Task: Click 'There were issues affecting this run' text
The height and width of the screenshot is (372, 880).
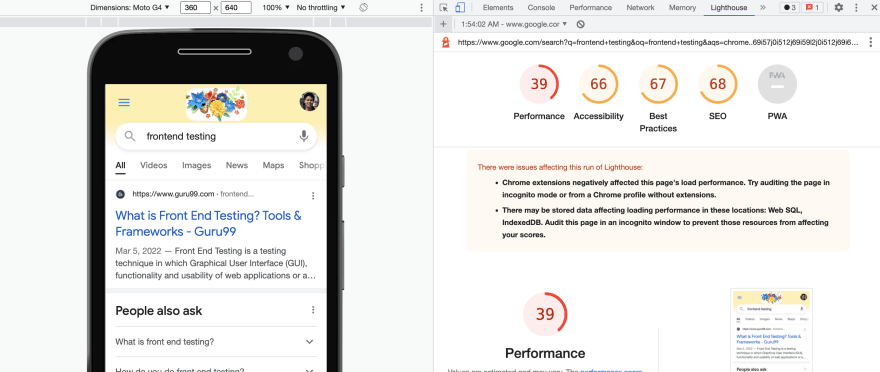Action: [x=560, y=167]
